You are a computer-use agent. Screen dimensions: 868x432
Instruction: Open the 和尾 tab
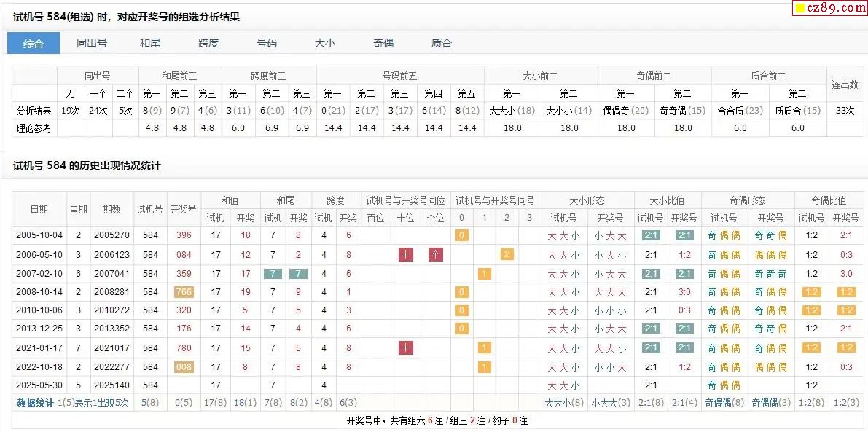tap(150, 43)
